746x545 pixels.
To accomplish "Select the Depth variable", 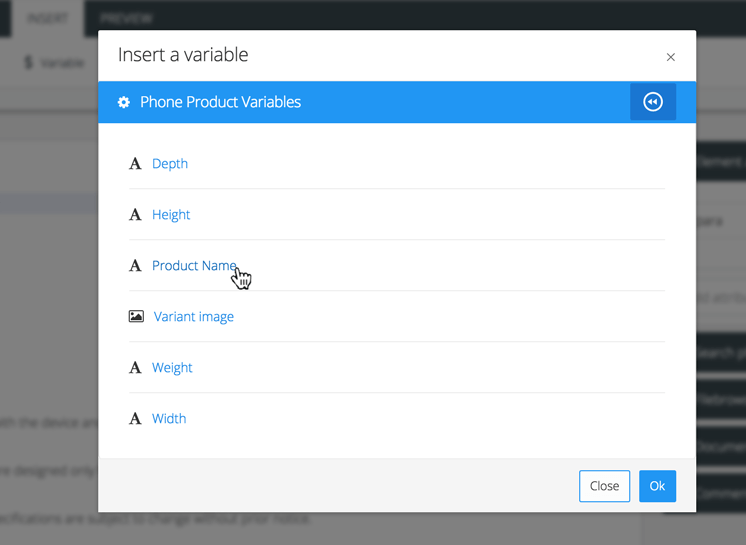I will [x=170, y=164].
